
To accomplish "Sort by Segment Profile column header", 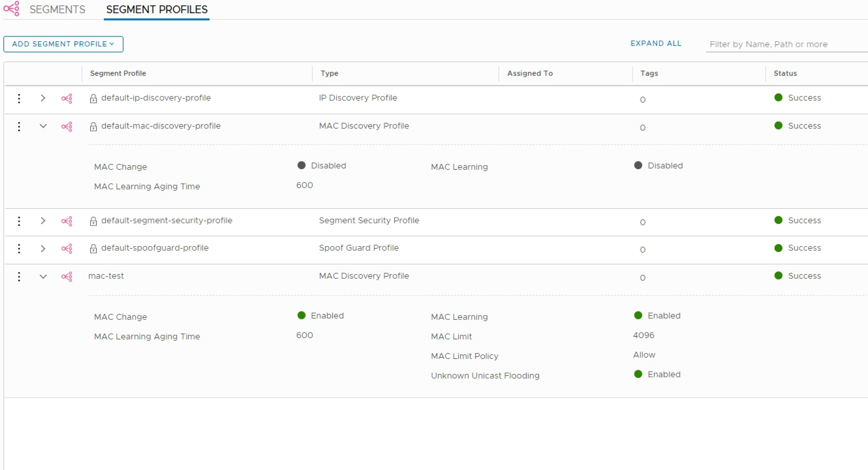I will pos(118,73).
